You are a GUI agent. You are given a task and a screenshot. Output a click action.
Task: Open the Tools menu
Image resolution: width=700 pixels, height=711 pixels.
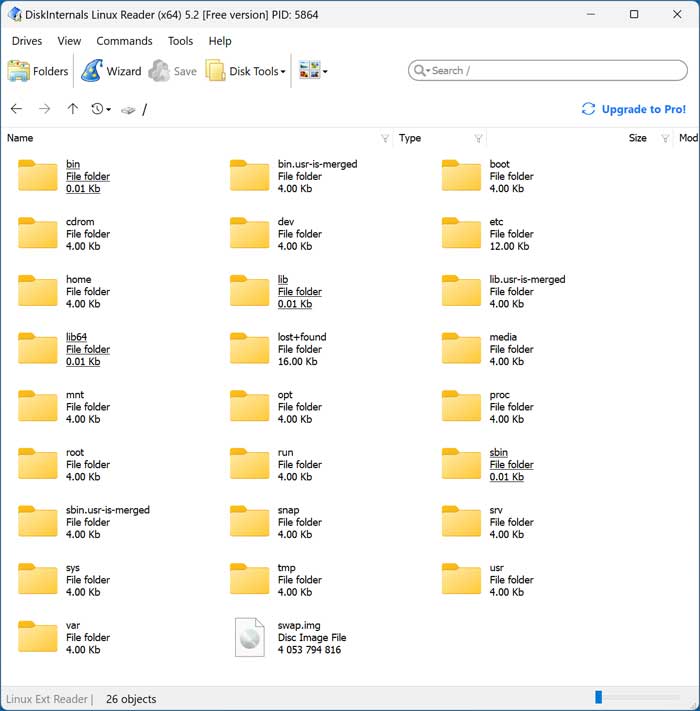(x=180, y=41)
